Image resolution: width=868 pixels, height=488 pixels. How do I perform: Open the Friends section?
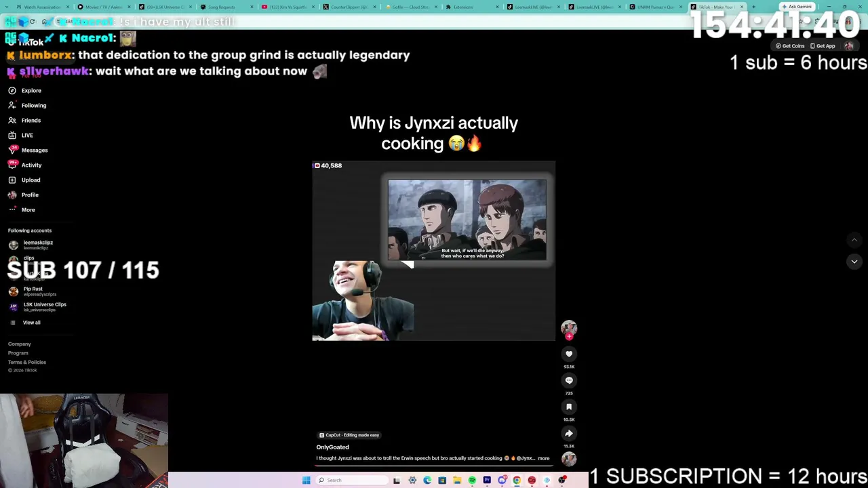coord(24,120)
